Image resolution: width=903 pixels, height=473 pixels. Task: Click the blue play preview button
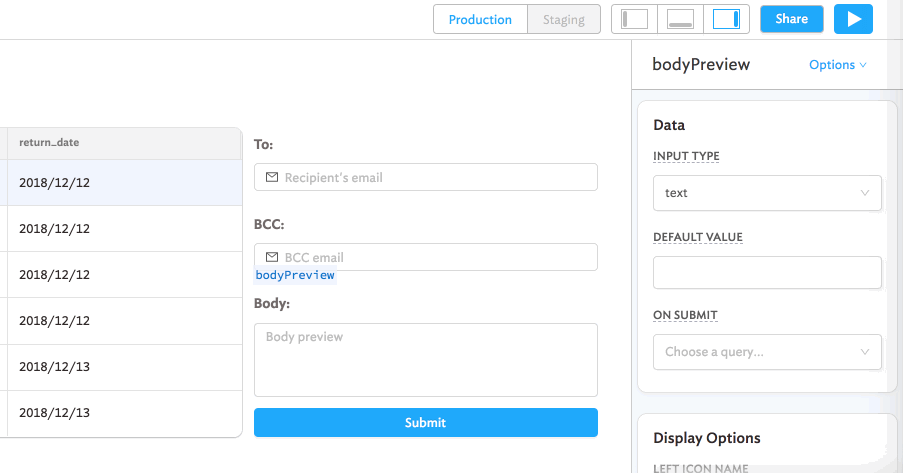point(853,19)
